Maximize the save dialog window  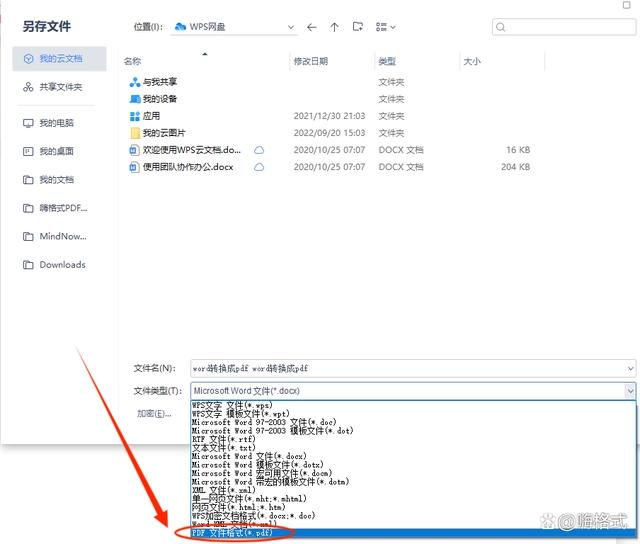point(627,5)
